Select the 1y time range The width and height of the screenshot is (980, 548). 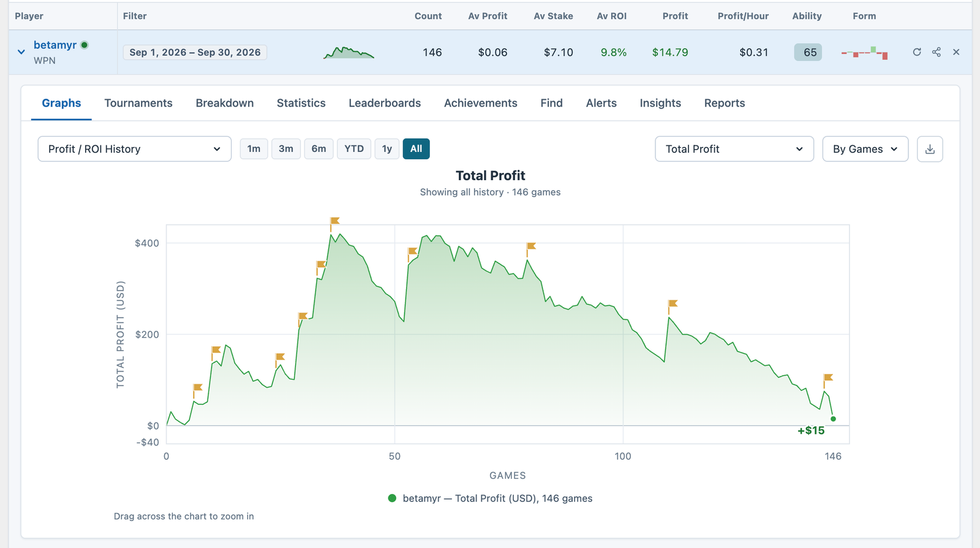[x=387, y=149]
